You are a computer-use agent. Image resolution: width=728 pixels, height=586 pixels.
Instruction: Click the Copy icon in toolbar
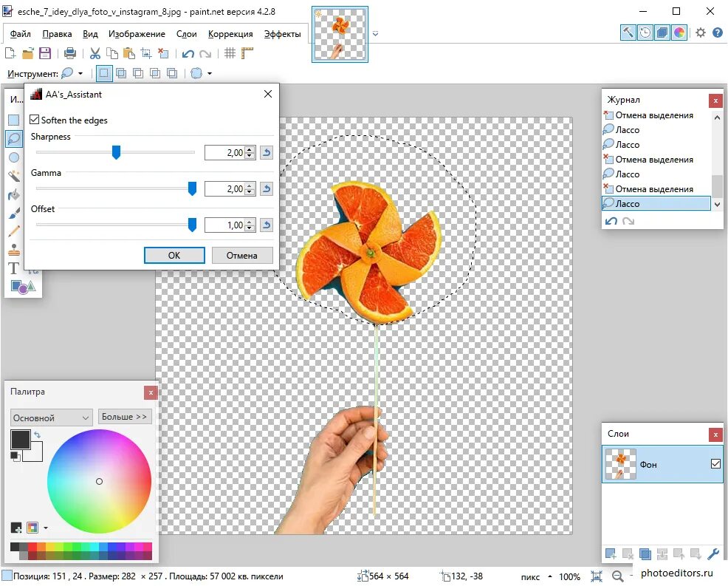point(112,53)
